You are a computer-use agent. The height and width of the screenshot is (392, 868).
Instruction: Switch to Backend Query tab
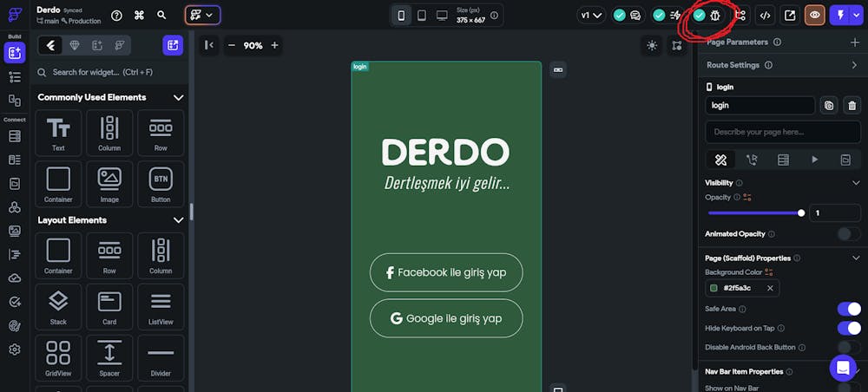[x=783, y=160]
